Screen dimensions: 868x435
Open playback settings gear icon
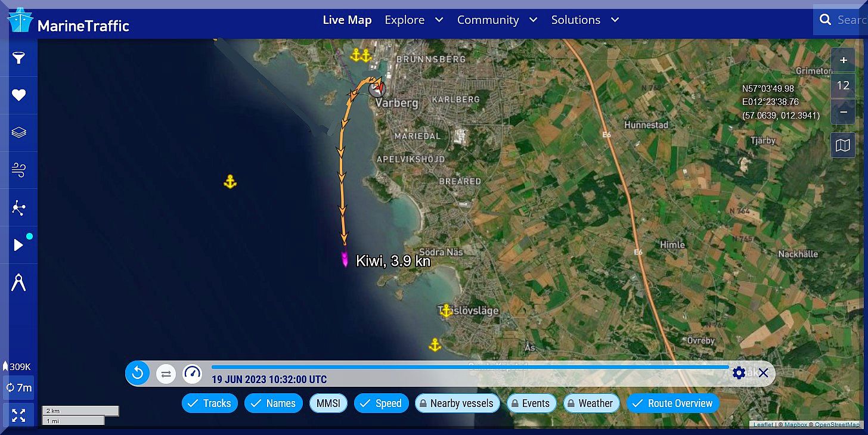(739, 373)
